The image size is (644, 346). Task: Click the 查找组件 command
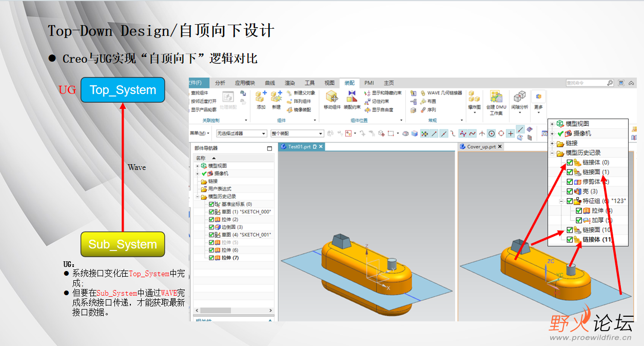[198, 93]
